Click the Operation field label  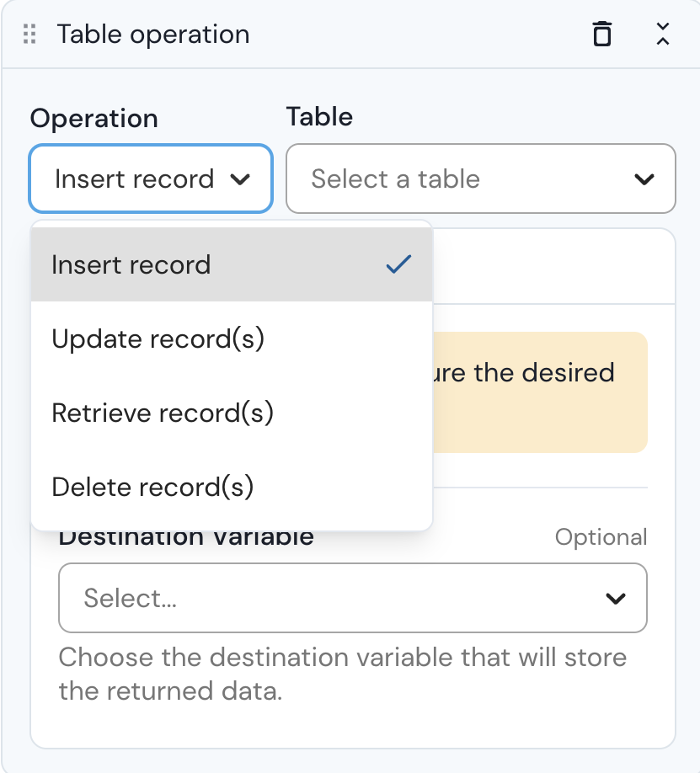[94, 119]
